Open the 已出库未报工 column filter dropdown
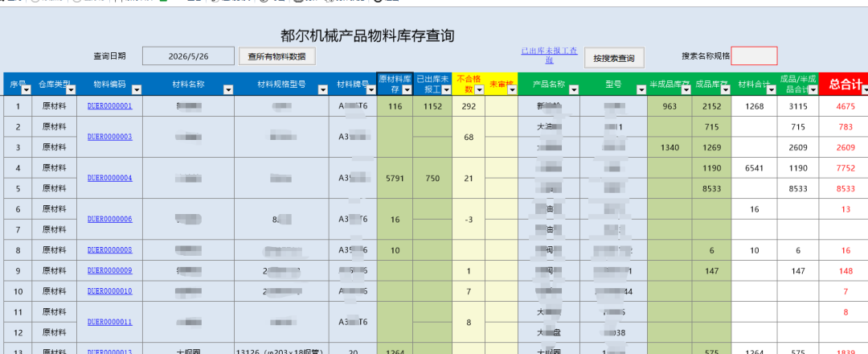This screenshot has height=354, width=868. click(445, 90)
